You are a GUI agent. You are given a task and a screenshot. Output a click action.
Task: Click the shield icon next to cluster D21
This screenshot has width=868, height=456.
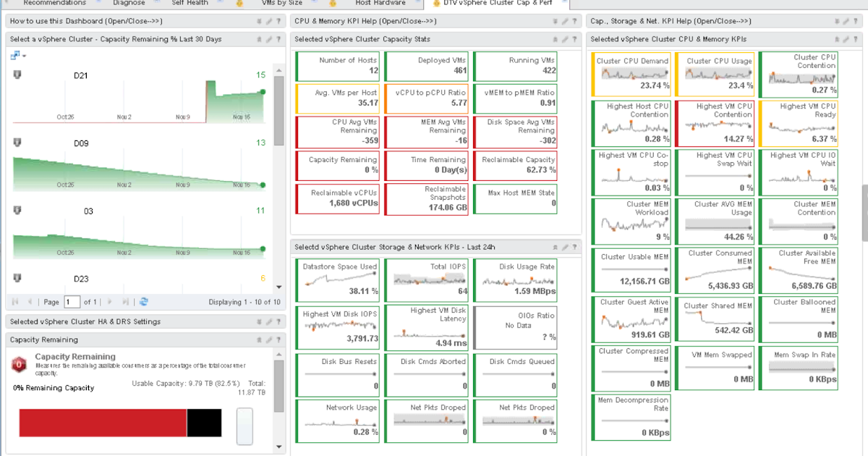pos(16,72)
